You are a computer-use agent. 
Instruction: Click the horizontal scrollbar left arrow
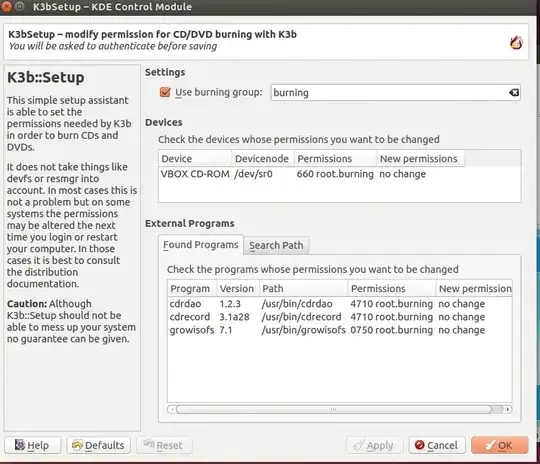[172, 409]
